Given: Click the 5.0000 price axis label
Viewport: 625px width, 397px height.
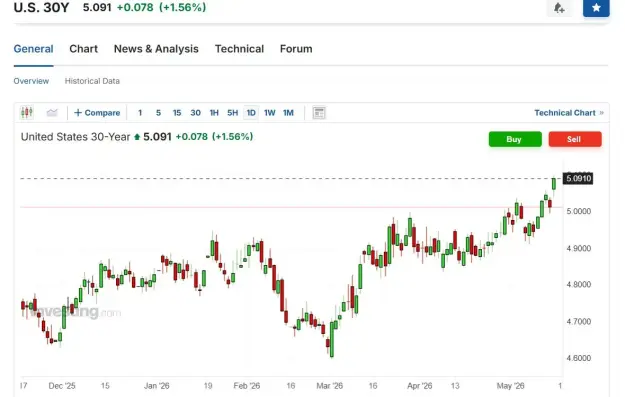Looking at the screenshot, I should [578, 211].
